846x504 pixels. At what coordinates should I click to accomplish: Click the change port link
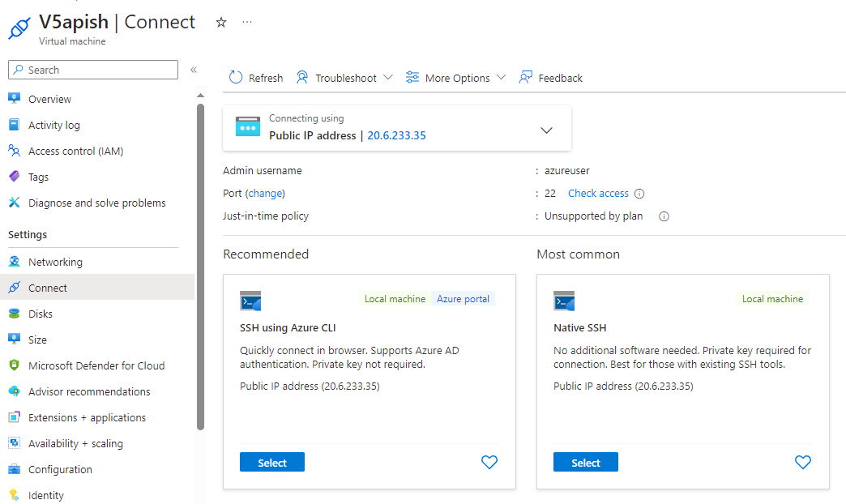coord(265,193)
